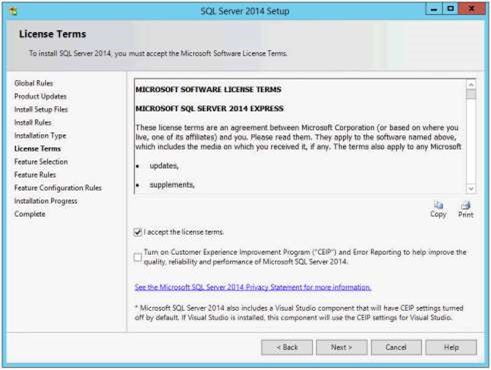Select the License Terms step in sidebar
The image size is (491, 370).
click(x=37, y=149)
